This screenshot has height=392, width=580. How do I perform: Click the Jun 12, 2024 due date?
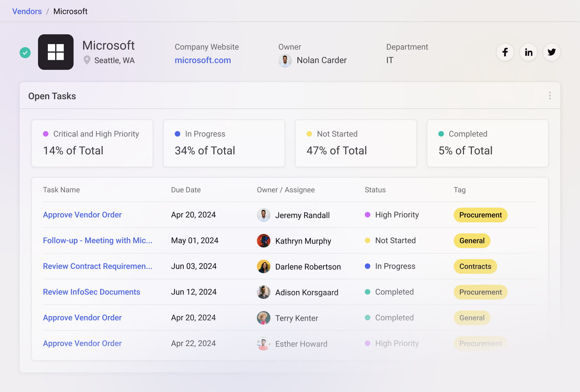pyautogui.click(x=194, y=292)
